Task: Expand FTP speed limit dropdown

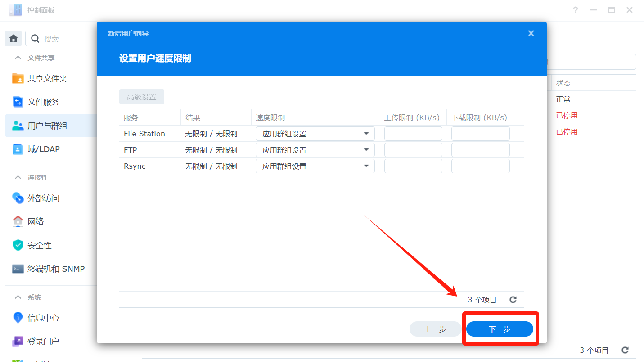Action: pyautogui.click(x=315, y=150)
